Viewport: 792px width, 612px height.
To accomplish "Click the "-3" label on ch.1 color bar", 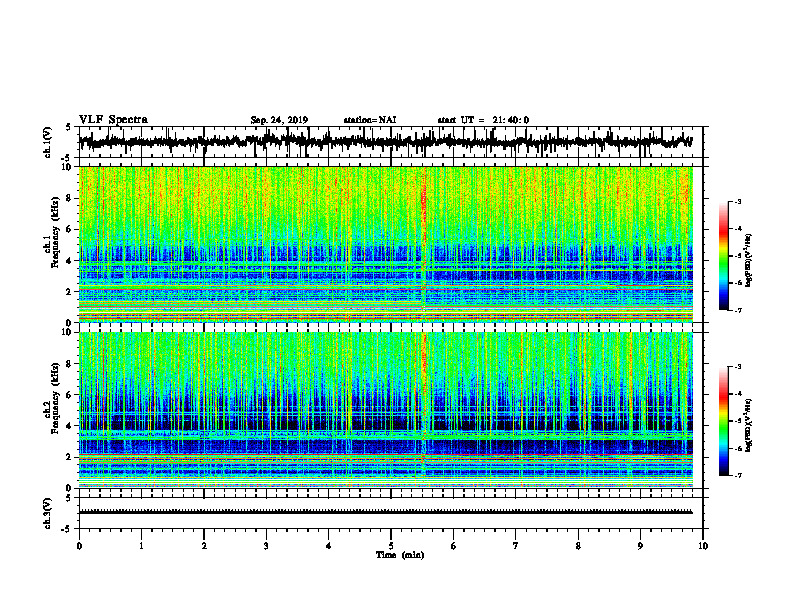I will point(738,201).
